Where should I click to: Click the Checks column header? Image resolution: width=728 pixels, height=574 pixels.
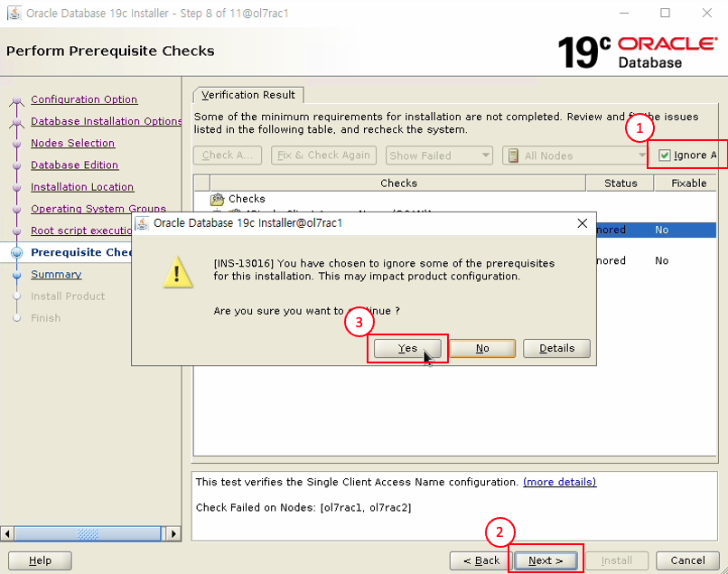click(398, 183)
